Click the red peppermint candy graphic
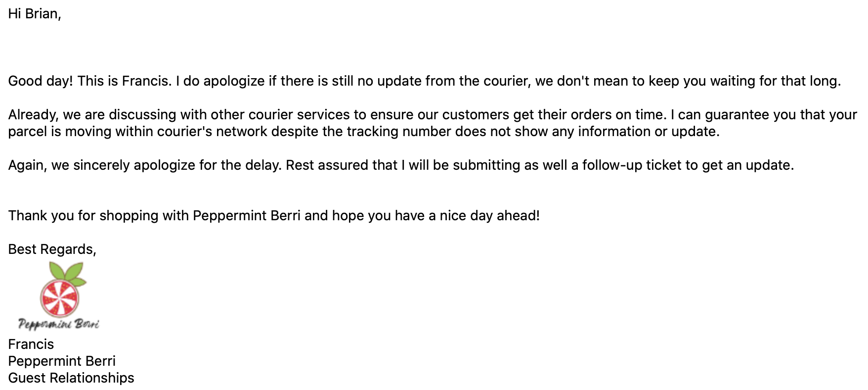This screenshot has width=868, height=390. tap(59, 297)
